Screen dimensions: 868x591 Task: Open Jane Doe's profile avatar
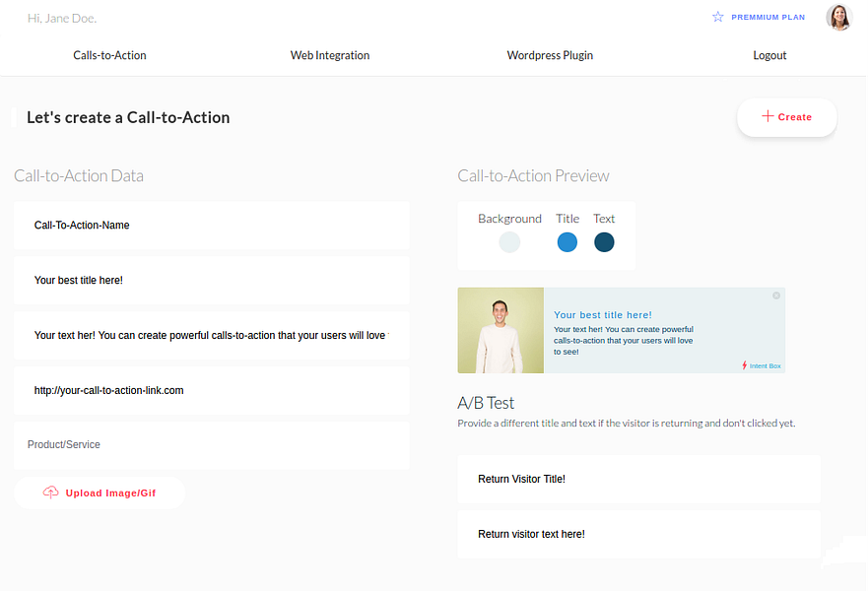pos(839,17)
